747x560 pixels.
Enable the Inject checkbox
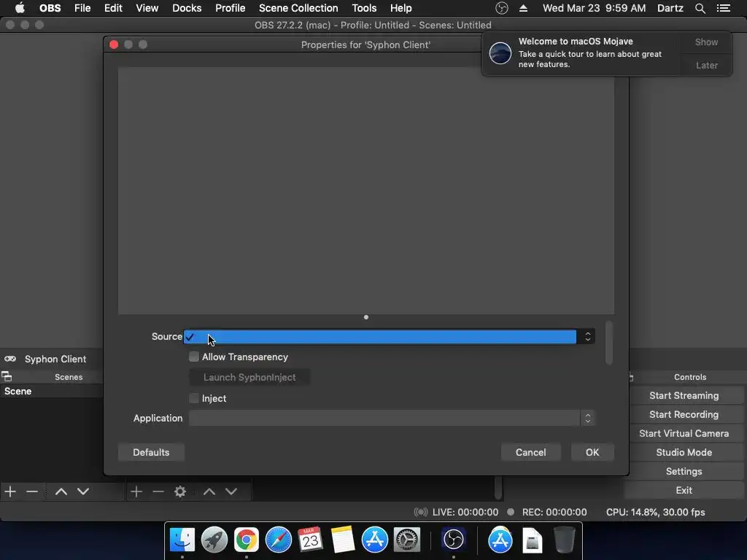point(194,398)
